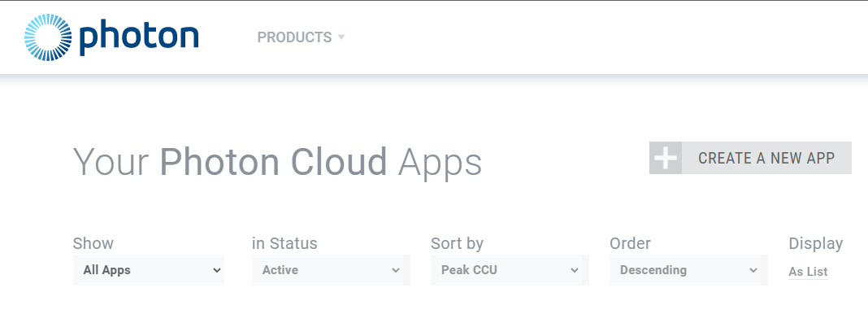This screenshot has width=868, height=336.
Task: Click the in Status label
Action: 284,243
